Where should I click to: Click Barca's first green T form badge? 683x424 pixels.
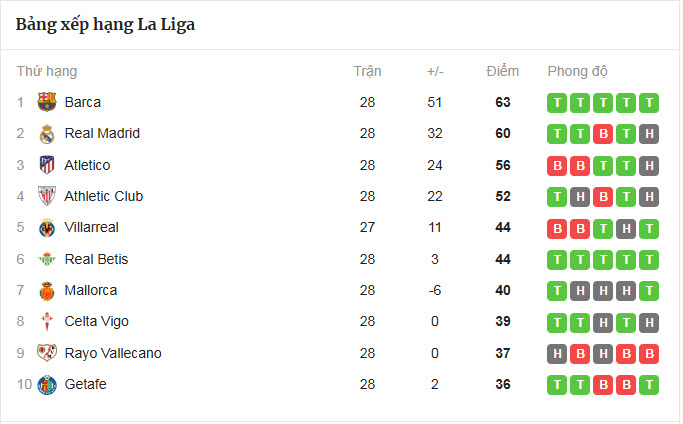point(557,102)
